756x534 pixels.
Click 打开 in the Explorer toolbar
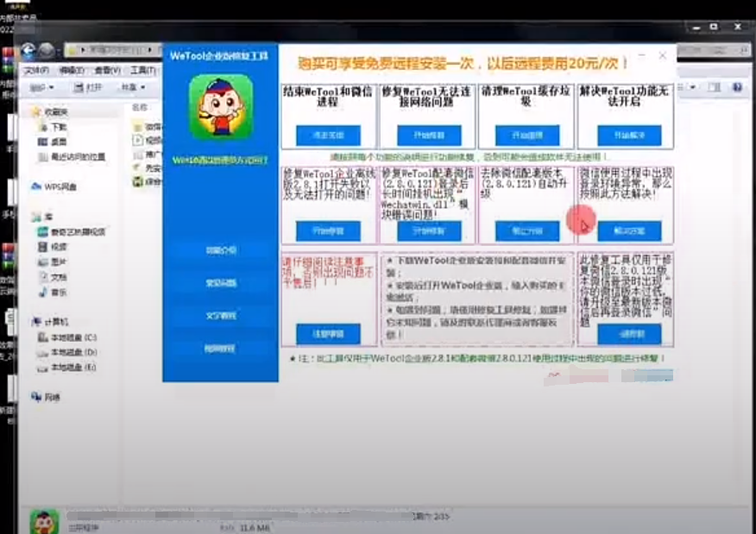[88, 87]
